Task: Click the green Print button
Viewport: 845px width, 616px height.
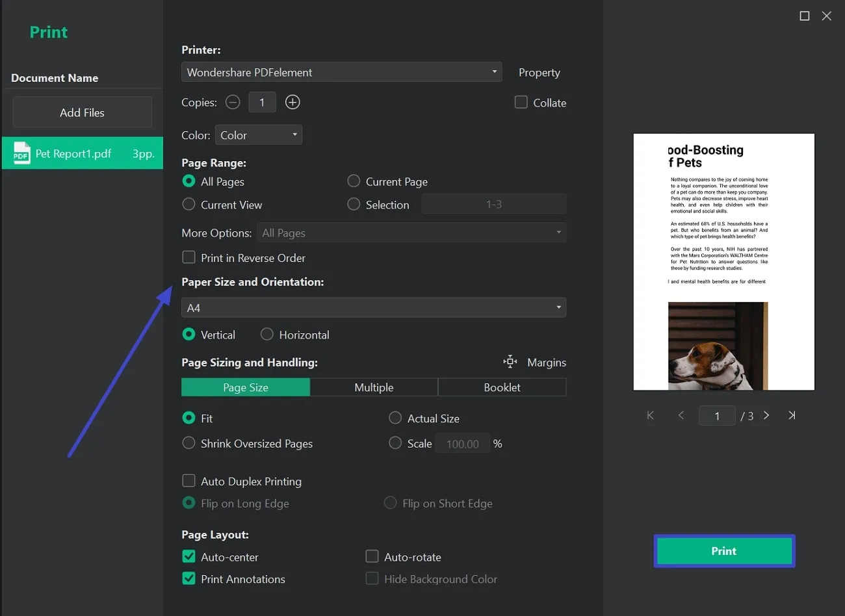Action: (724, 551)
